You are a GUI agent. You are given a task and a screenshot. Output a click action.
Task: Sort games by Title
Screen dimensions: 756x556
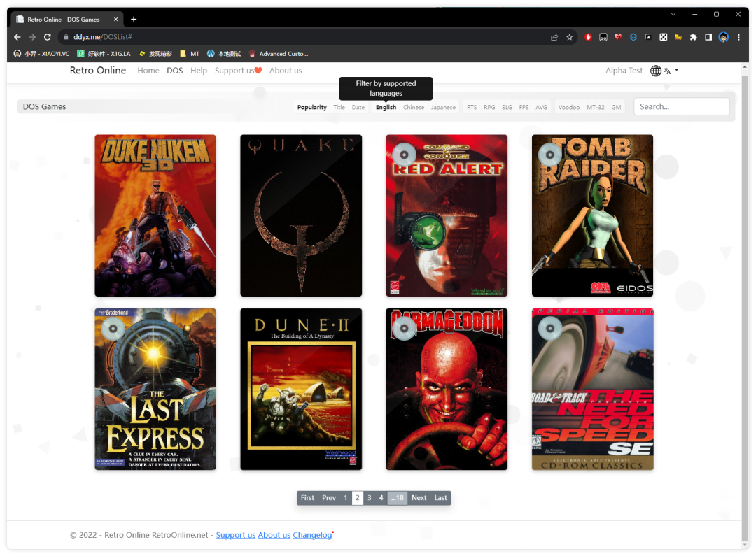click(x=339, y=108)
